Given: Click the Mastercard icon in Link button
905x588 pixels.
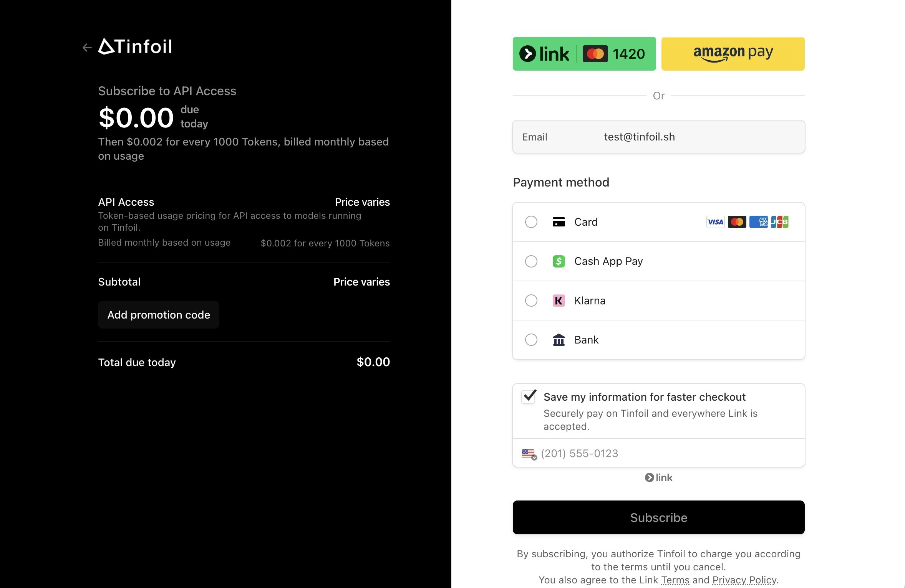Looking at the screenshot, I should pos(595,54).
